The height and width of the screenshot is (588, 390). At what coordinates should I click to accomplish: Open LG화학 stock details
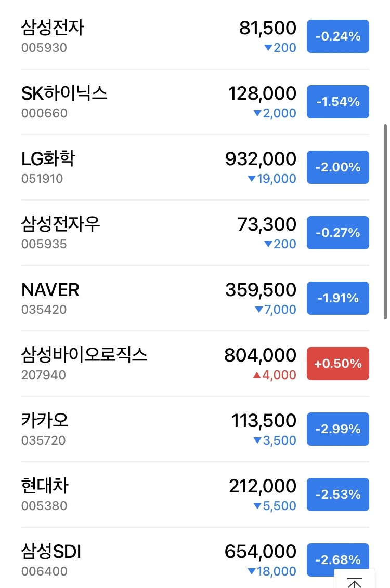tap(195, 167)
